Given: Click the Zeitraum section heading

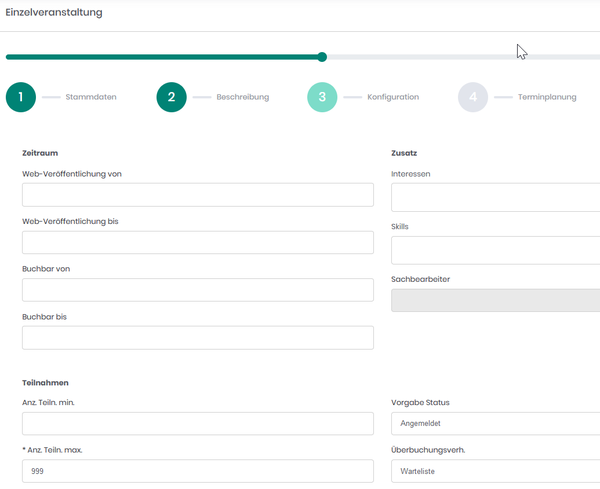Looking at the screenshot, I should (x=40, y=153).
